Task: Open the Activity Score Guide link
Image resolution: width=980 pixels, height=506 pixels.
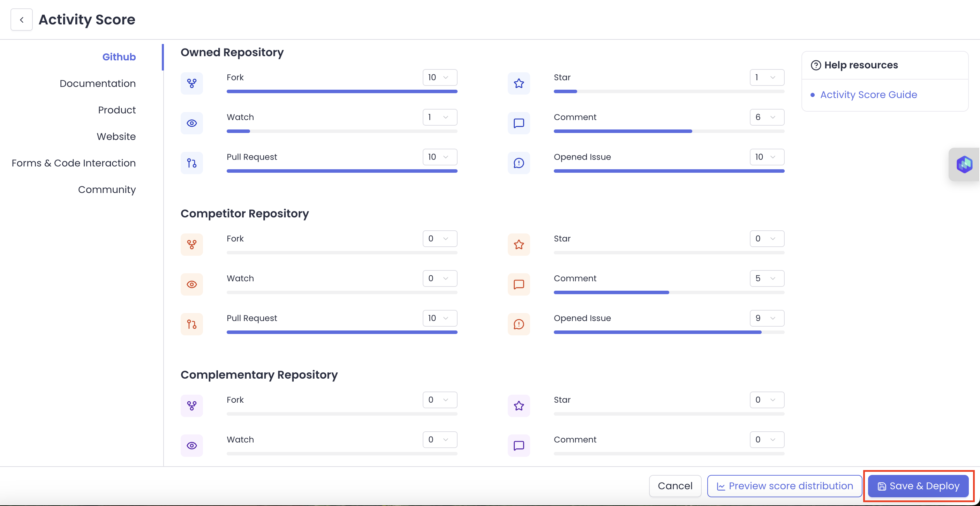Action: pos(868,95)
